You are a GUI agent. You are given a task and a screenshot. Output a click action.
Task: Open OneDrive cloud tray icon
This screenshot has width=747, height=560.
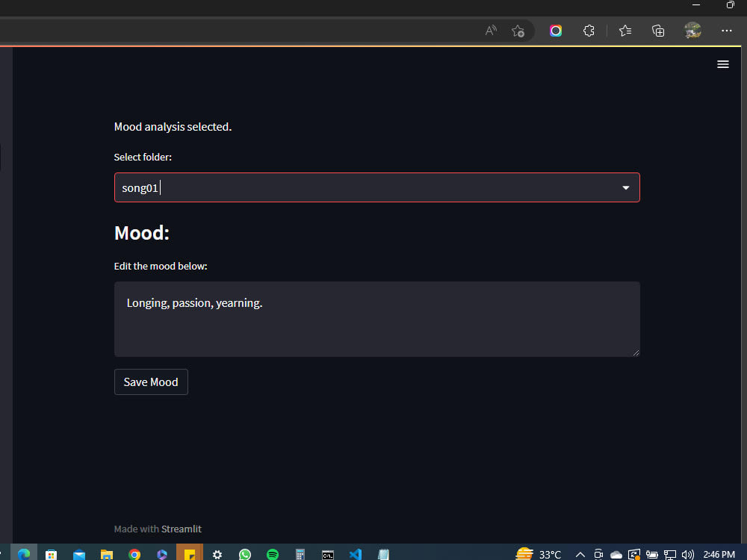coord(616,554)
